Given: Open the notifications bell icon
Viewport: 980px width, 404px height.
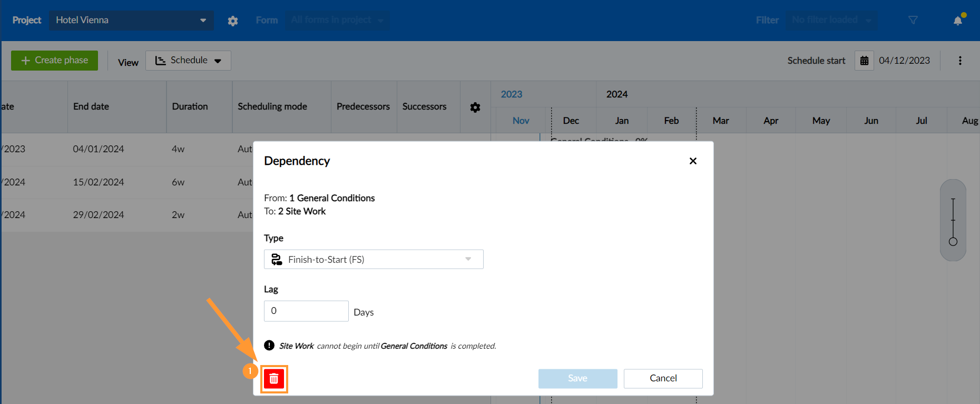Looking at the screenshot, I should point(958,21).
